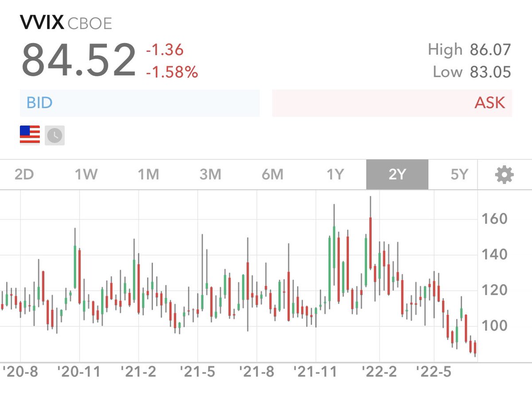Screen dimensions: 532x399
Task: Tap the '22-5 date axis label
Action: [434, 372]
